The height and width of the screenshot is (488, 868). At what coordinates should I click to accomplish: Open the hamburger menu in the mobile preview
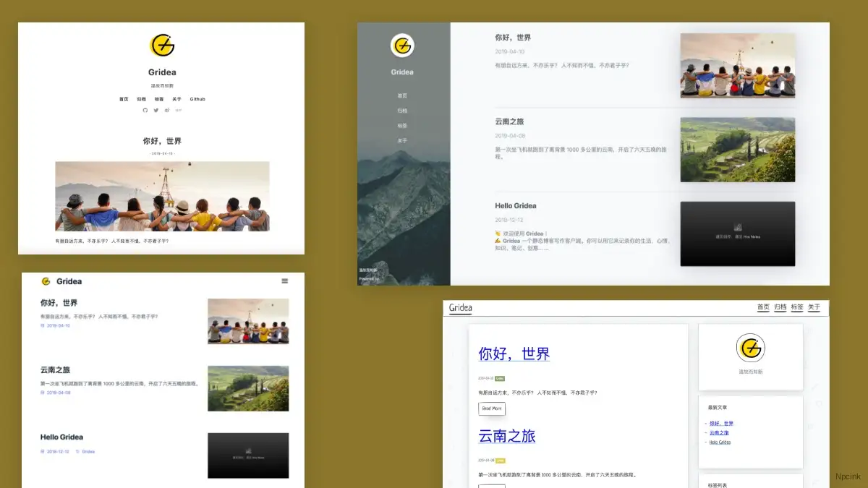tap(286, 281)
